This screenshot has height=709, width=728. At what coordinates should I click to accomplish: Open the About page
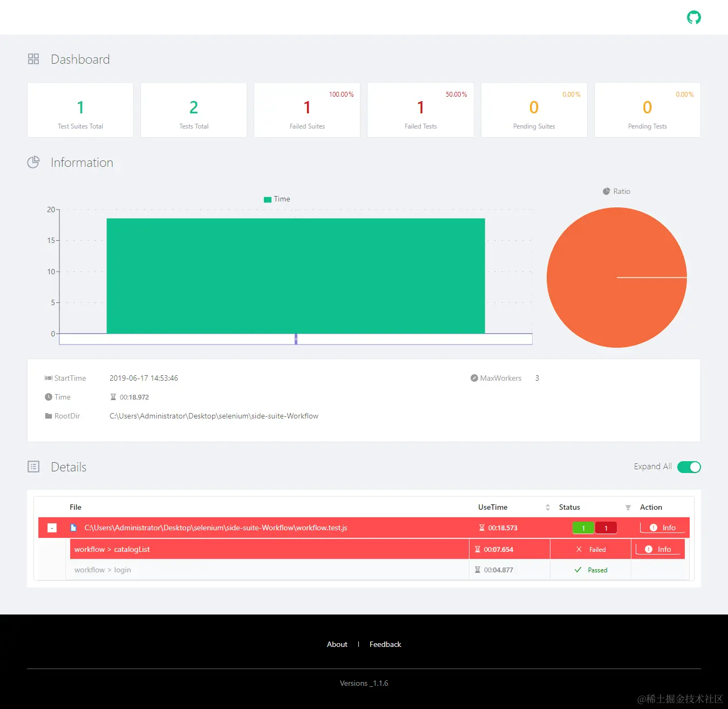tap(337, 644)
